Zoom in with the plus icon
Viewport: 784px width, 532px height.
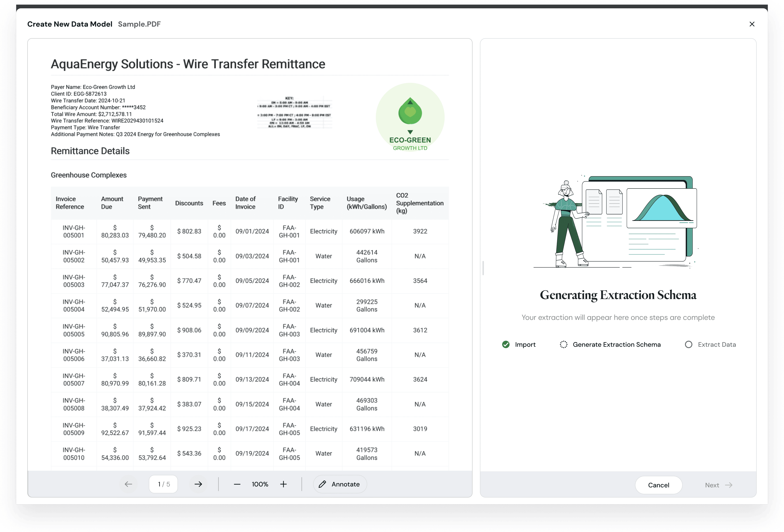pos(283,484)
